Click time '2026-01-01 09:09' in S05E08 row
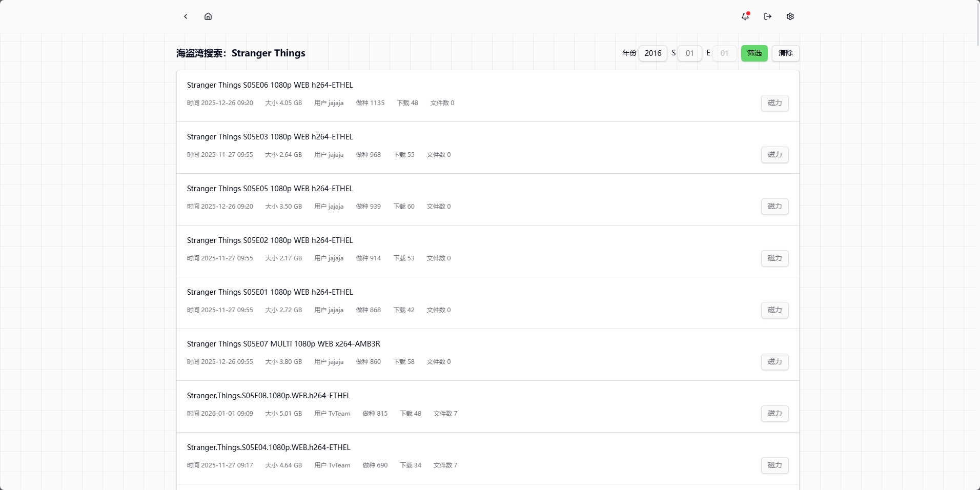The width and height of the screenshot is (980, 490). (x=227, y=414)
